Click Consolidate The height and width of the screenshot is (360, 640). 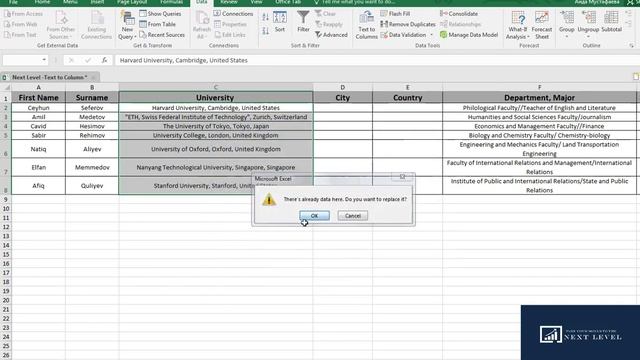(459, 13)
